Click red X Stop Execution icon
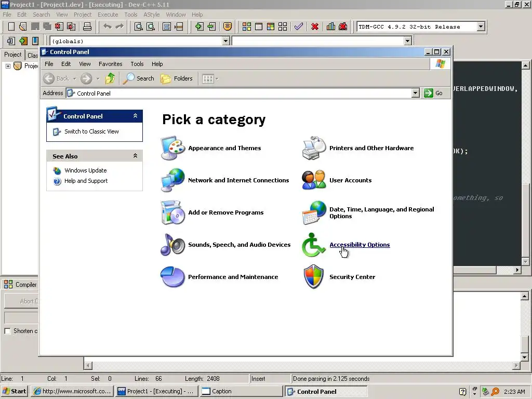The height and width of the screenshot is (399, 532). point(315,26)
